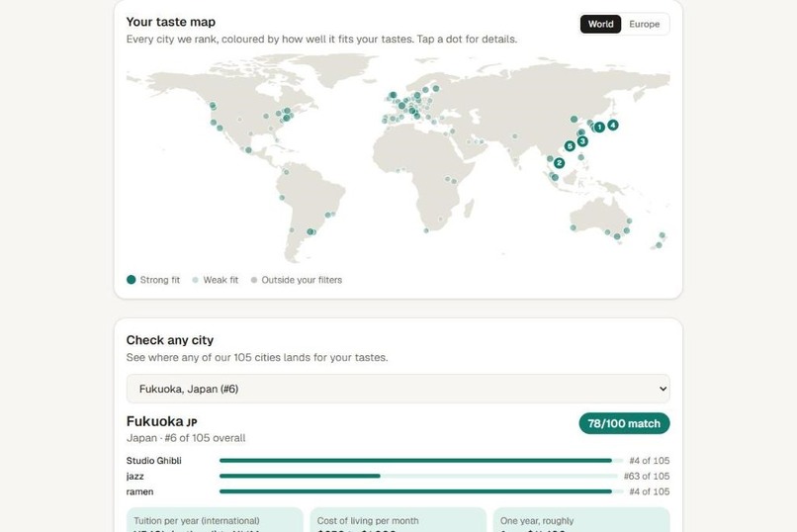Click the Studio Ghibli score bar
Image resolution: width=797 pixels, height=532 pixels.
coord(421,461)
